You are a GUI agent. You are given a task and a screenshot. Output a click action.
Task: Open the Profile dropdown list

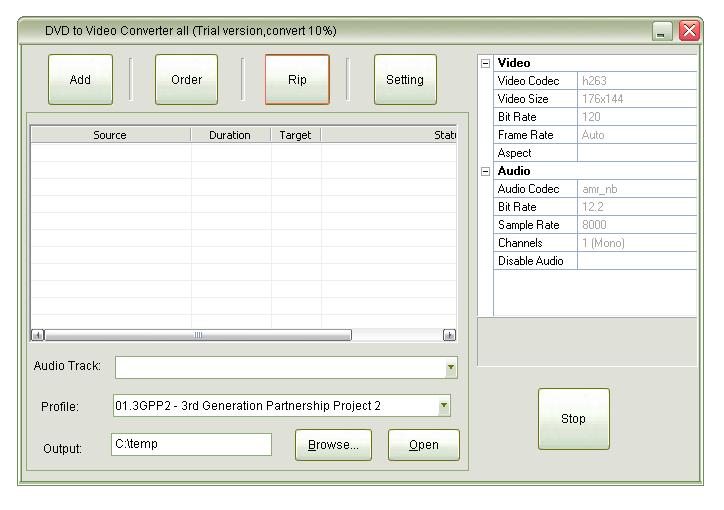pos(444,406)
